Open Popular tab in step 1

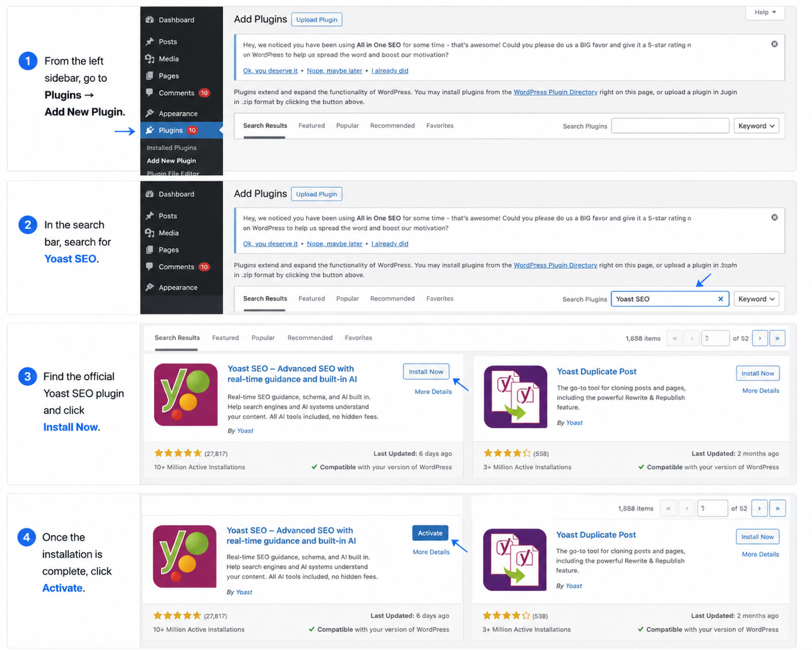click(x=347, y=126)
